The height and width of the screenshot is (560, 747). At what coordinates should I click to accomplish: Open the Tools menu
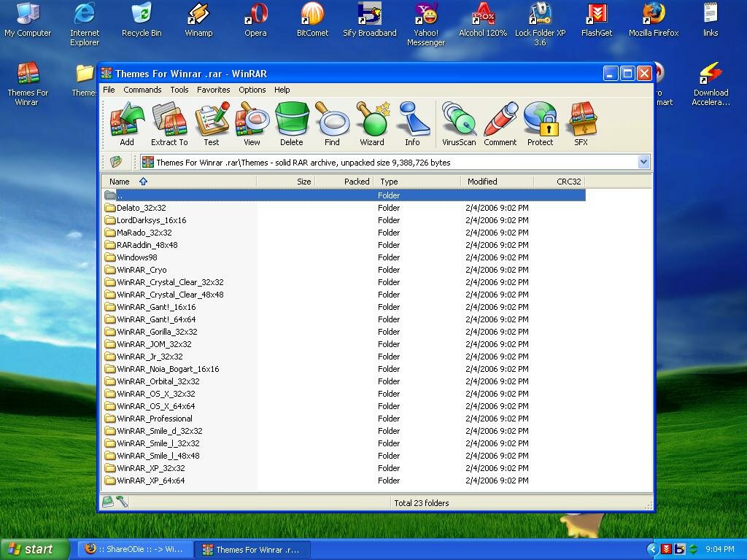click(x=179, y=90)
